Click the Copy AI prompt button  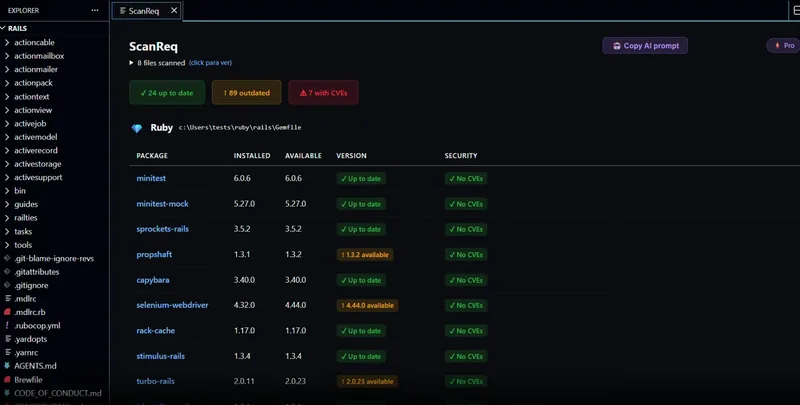(x=645, y=45)
